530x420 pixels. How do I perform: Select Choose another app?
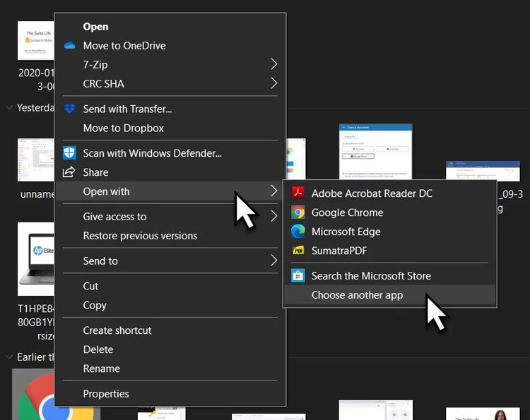click(390, 295)
